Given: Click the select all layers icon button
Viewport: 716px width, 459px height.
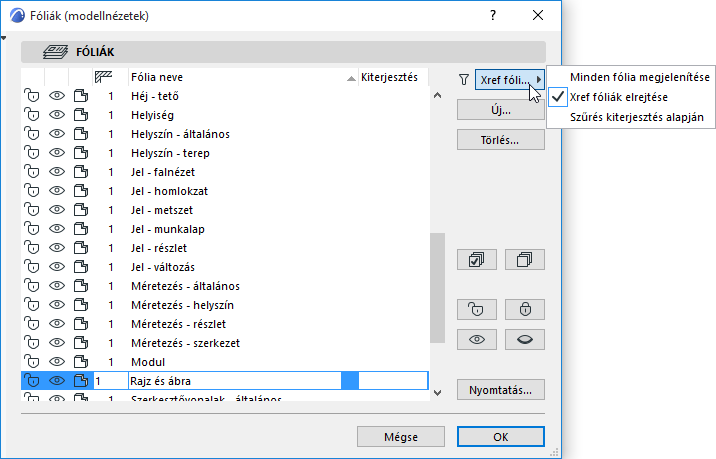Looking at the screenshot, I should (x=476, y=259).
